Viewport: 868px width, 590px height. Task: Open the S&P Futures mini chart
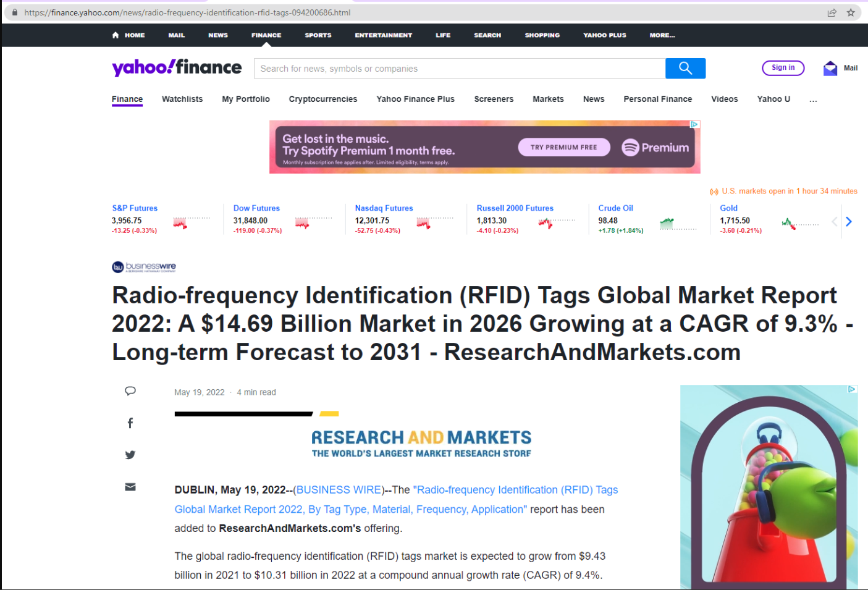coord(192,222)
